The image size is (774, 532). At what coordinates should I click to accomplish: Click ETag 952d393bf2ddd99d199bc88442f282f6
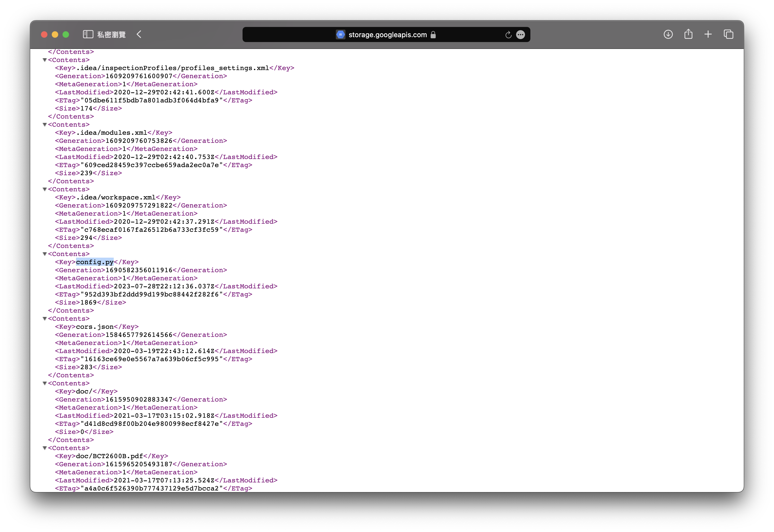click(x=151, y=294)
